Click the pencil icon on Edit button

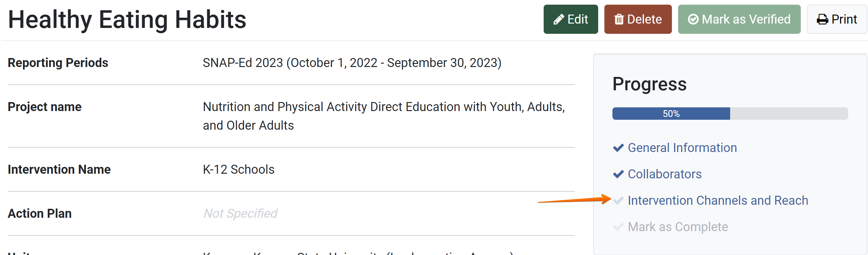[558, 20]
